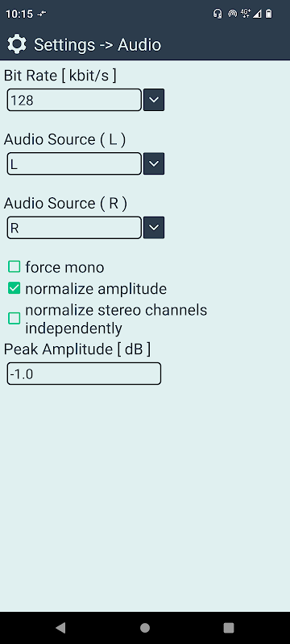Toggle normalize stereo channels independently checkbox

[14, 318]
